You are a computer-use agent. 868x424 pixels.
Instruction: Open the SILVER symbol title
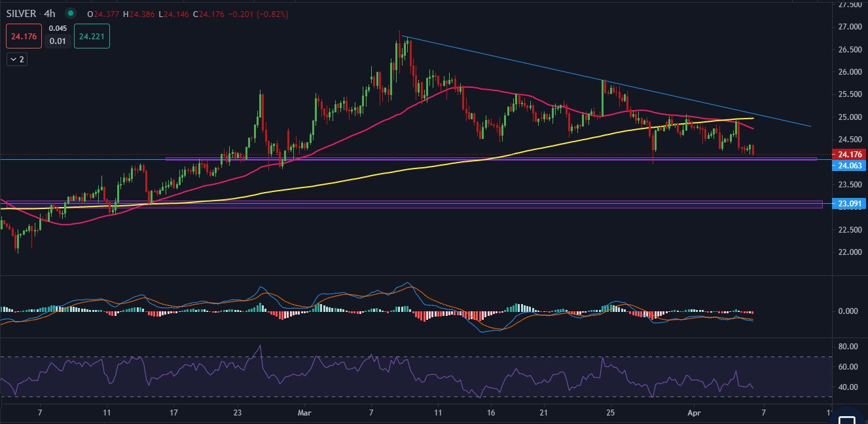point(20,13)
